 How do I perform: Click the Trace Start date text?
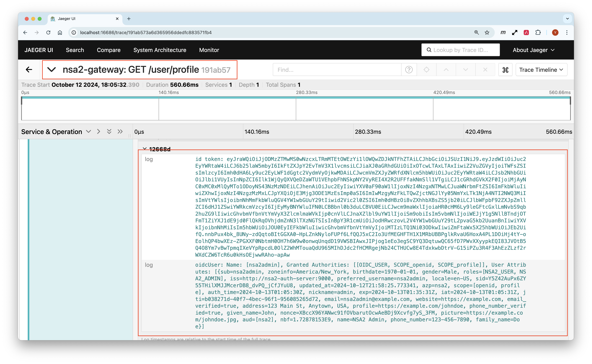pyautogui.click(x=95, y=85)
